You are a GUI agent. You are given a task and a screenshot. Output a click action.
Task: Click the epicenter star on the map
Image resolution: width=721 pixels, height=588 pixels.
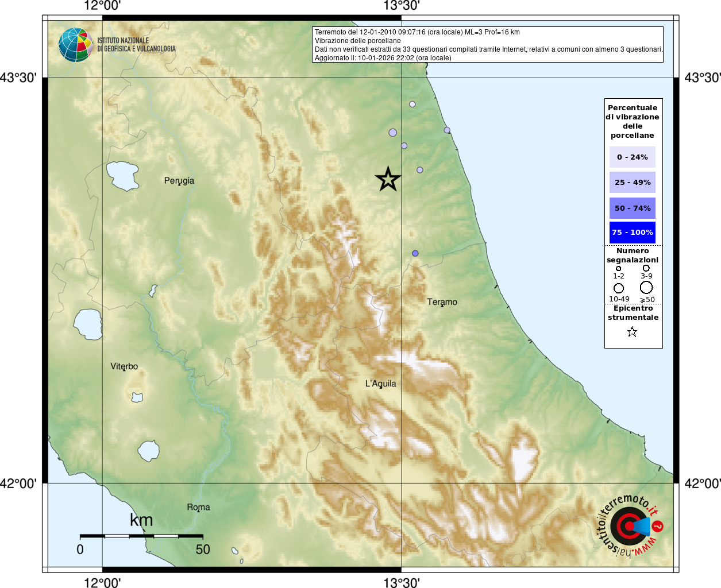point(388,179)
